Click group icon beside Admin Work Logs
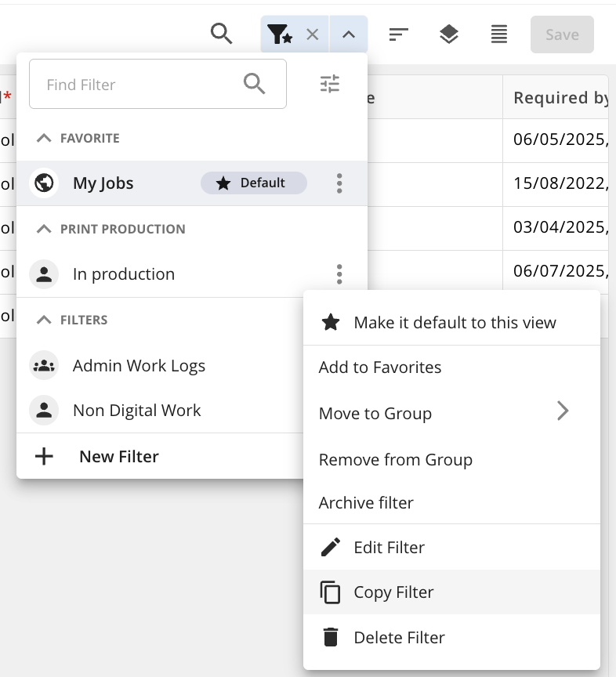Viewport: 616px width, 677px height. (44, 366)
